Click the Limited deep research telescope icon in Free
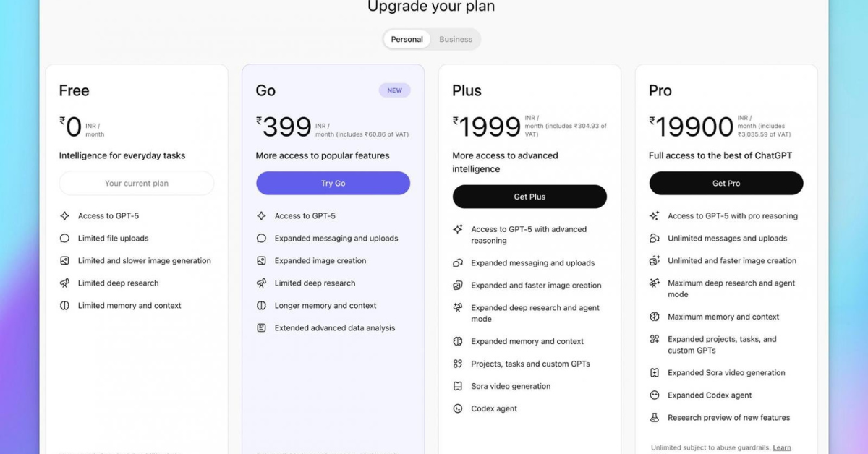Image resolution: width=868 pixels, height=454 pixels. tap(65, 283)
